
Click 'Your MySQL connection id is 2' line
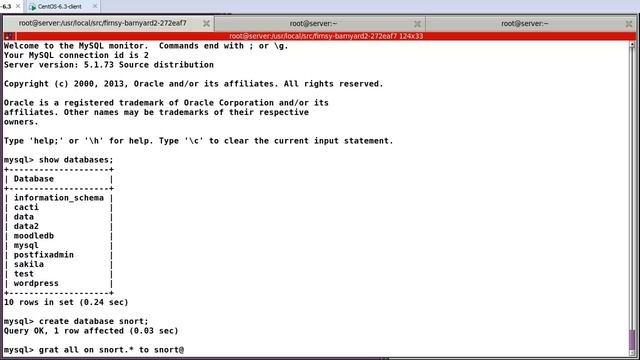click(76, 55)
